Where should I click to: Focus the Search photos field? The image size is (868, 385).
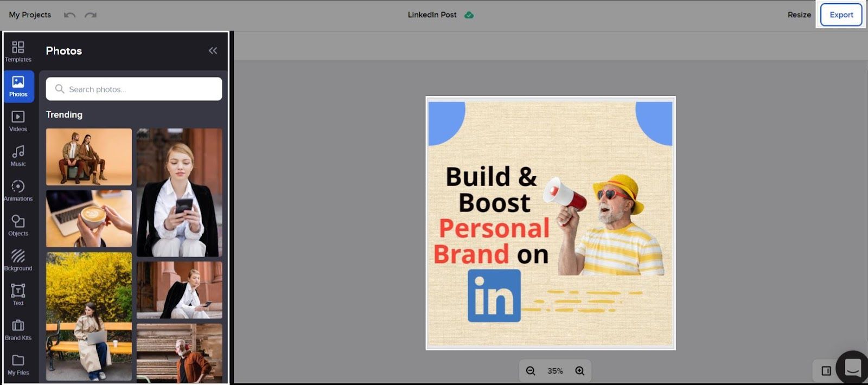134,89
